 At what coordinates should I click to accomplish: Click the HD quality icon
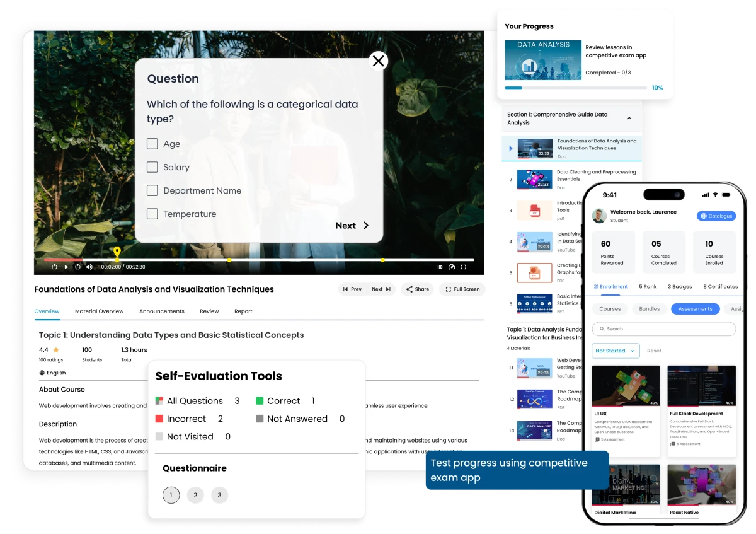pyautogui.click(x=440, y=267)
